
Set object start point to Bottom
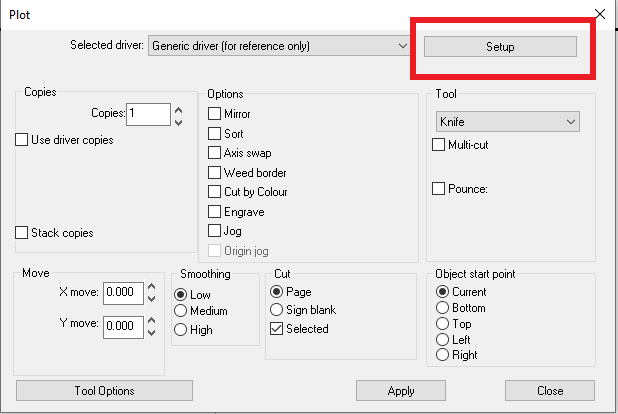443,308
